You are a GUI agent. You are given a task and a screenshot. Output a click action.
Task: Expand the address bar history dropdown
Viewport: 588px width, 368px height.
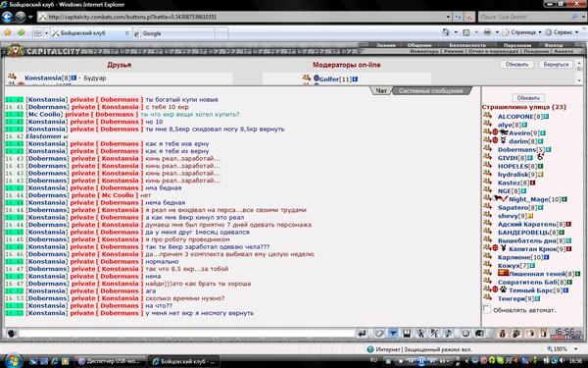(448, 17)
